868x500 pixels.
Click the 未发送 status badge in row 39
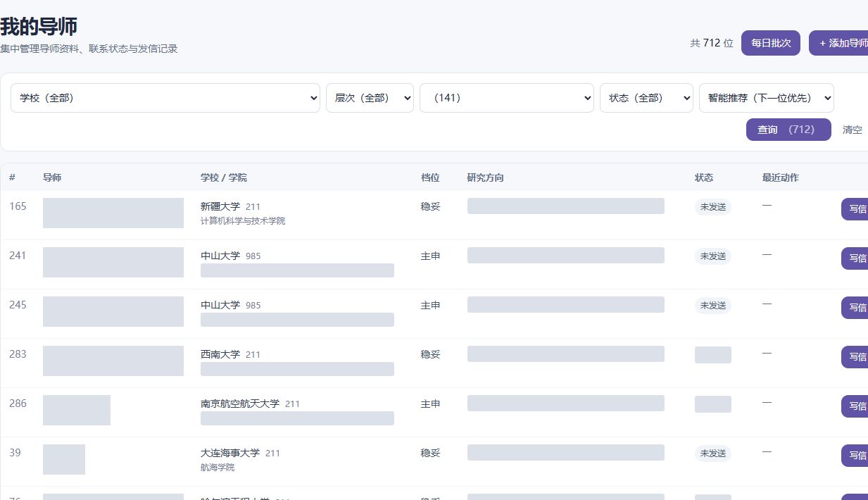[713, 454]
